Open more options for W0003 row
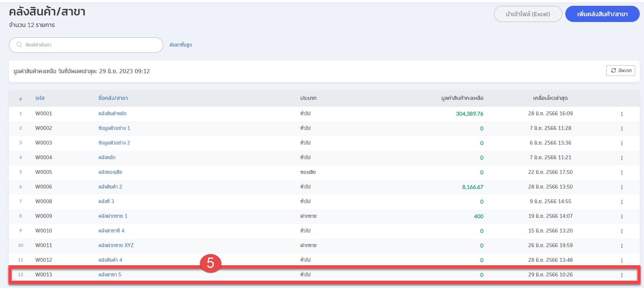This screenshot has width=644, height=288. click(621, 143)
